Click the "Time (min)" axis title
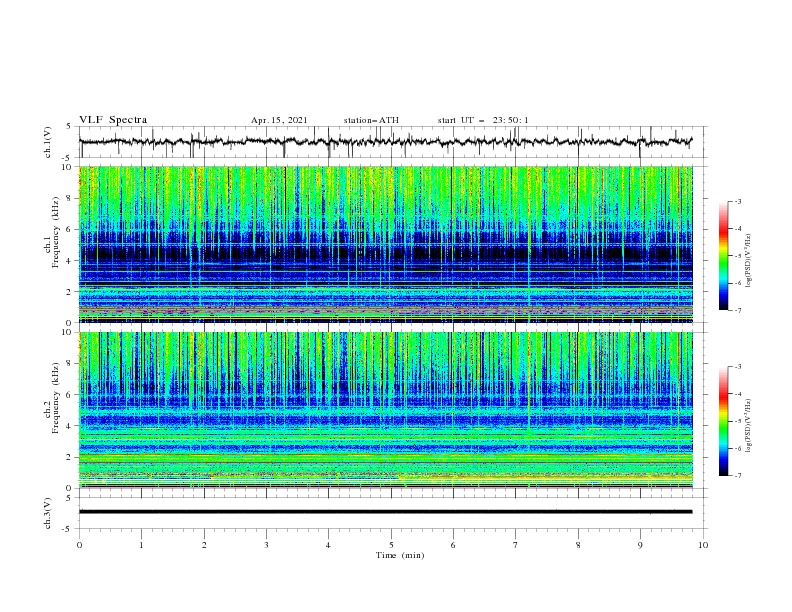The width and height of the screenshot is (792, 612). pyautogui.click(x=400, y=555)
